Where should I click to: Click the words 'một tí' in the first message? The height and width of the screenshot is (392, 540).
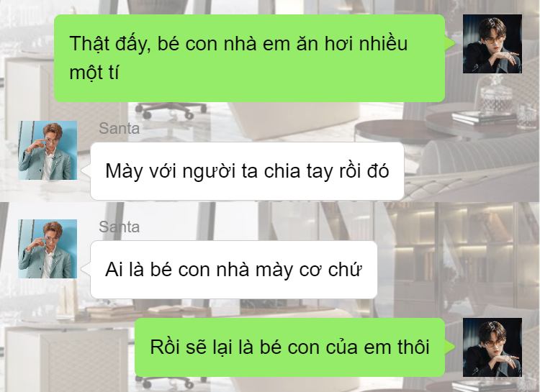94,73
